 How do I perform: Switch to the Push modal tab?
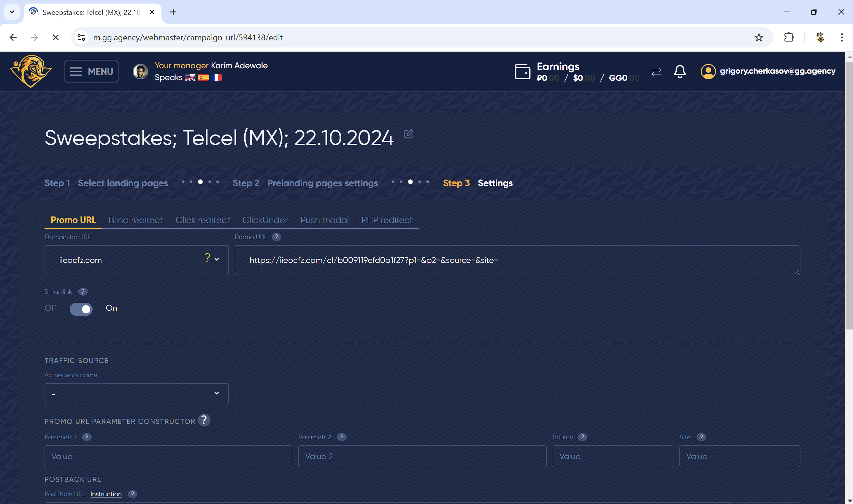pos(324,220)
